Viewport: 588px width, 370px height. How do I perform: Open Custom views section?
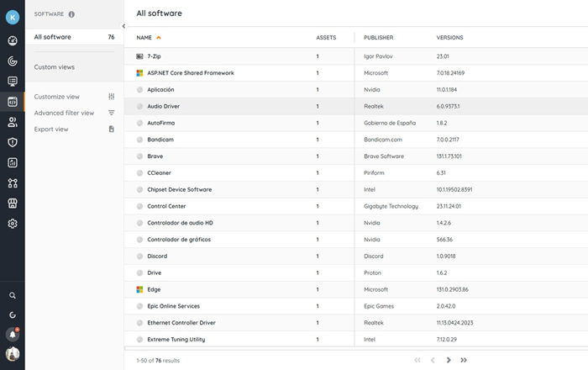coord(55,67)
